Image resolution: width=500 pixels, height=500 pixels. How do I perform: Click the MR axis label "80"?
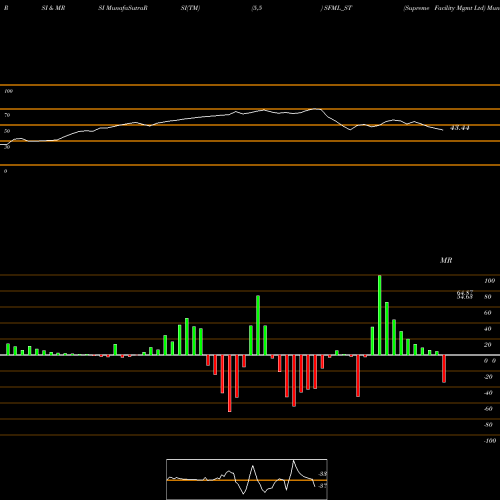tap(488, 297)
